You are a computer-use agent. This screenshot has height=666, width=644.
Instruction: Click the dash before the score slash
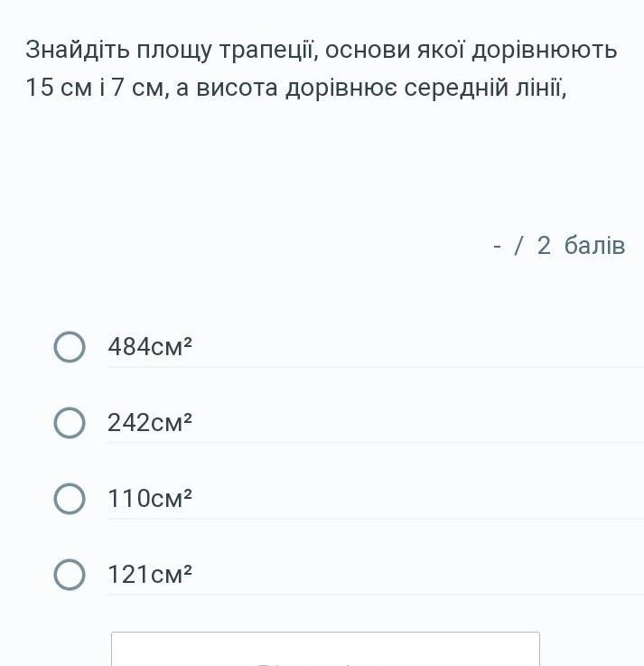pos(497,246)
